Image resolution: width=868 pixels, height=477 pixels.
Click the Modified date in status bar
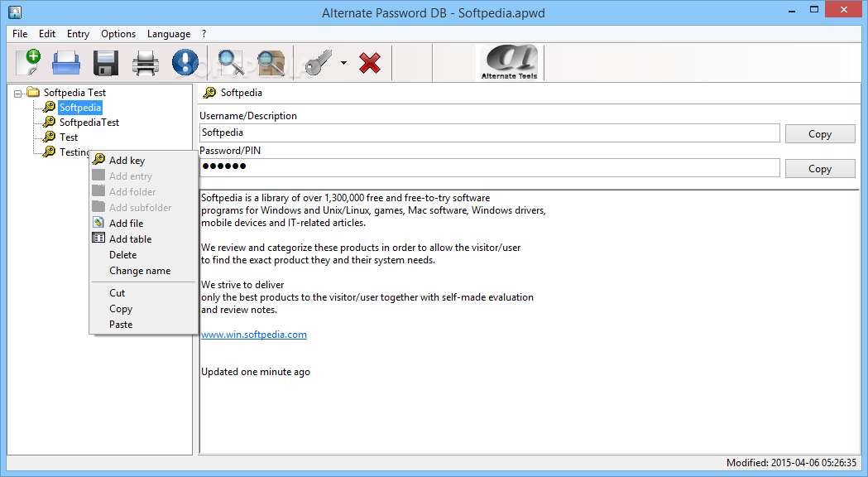[x=791, y=463]
